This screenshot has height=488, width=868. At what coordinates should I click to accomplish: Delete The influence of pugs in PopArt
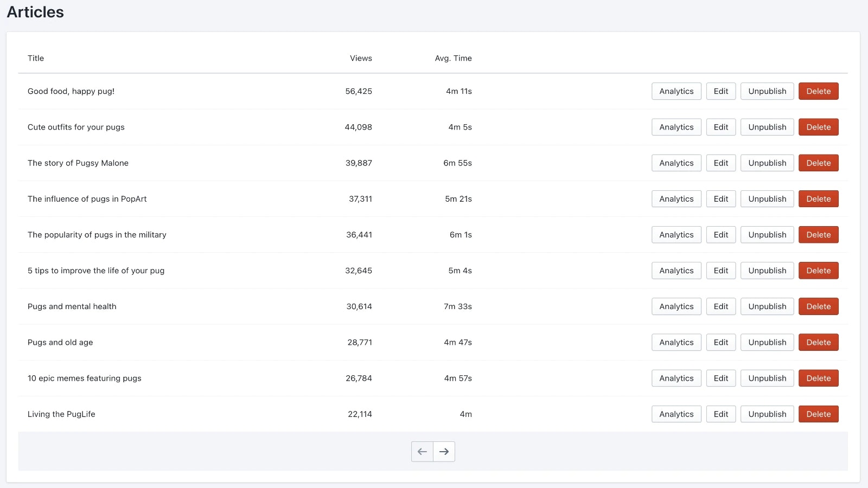tap(819, 199)
